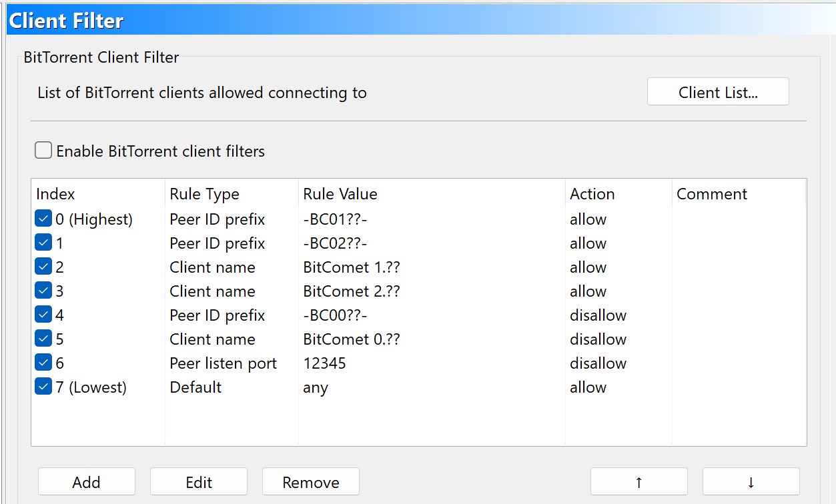Toggle checkbox for rule 2
Image resolution: width=836 pixels, height=504 pixels.
[x=43, y=267]
